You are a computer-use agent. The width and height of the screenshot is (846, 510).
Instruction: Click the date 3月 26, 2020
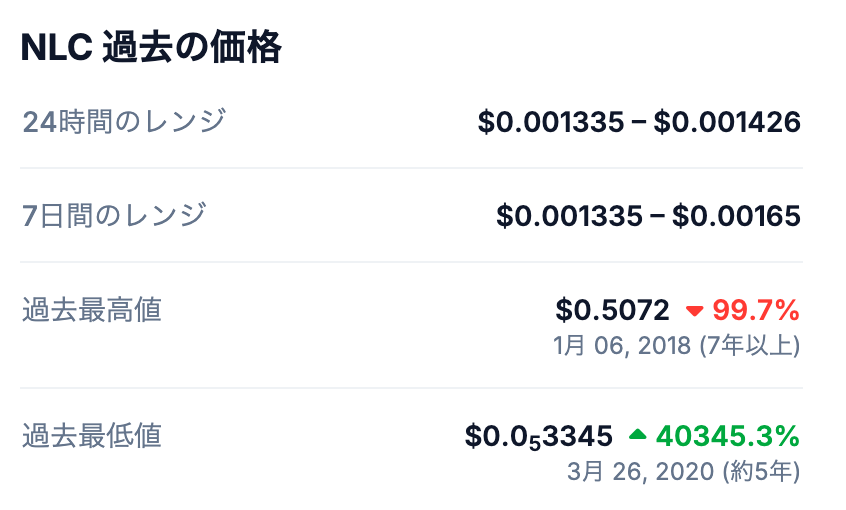pos(640,471)
